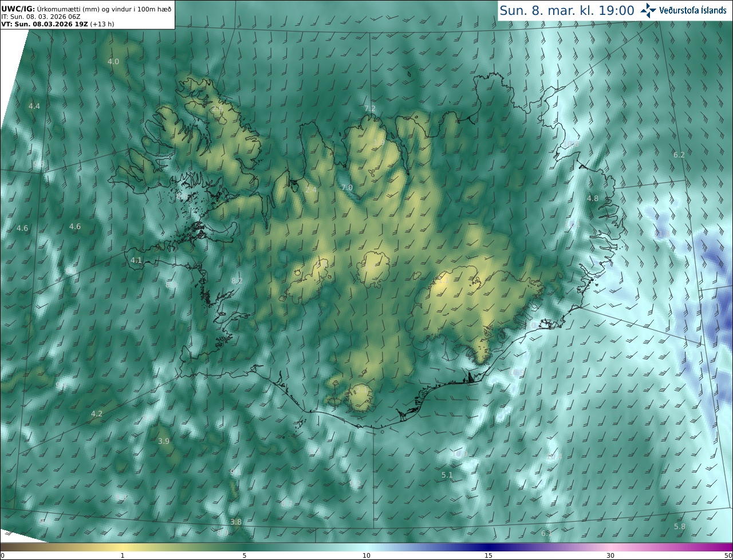Click the map value 6.2
Screen dimensions: 733x560
coord(679,155)
